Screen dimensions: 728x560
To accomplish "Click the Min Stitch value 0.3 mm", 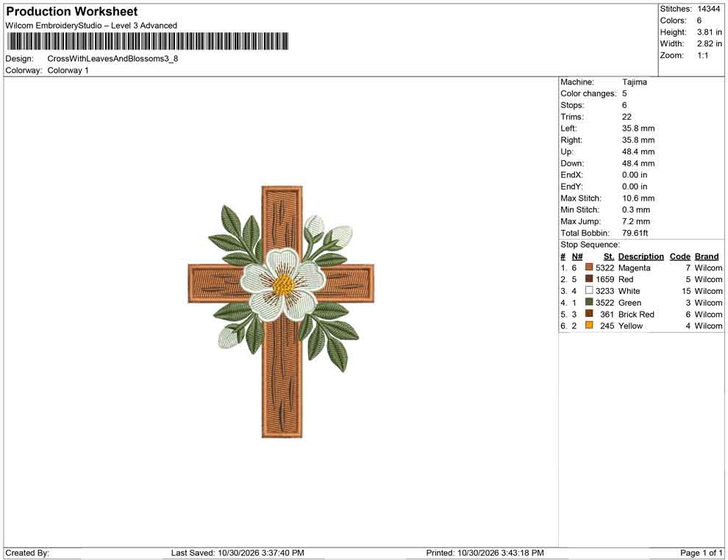I will click(x=636, y=209).
